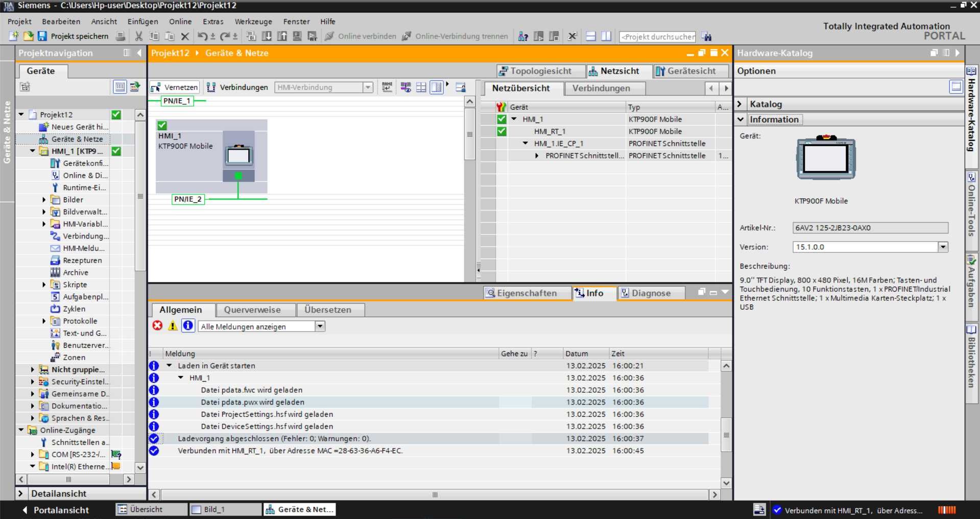Click network view vertical scrollbar
The height and width of the screenshot is (519, 980).
(x=469, y=134)
